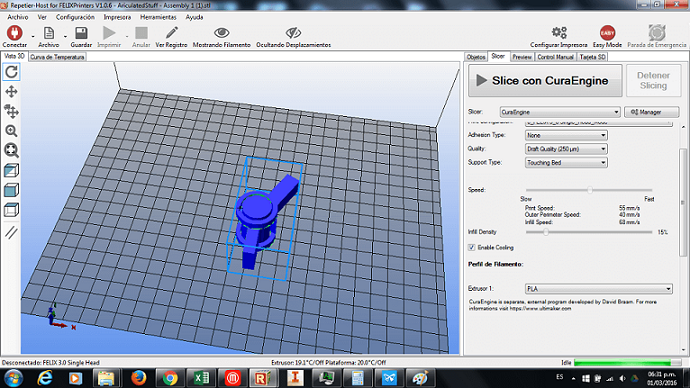Click Parada de Emergencia icon

(x=657, y=33)
